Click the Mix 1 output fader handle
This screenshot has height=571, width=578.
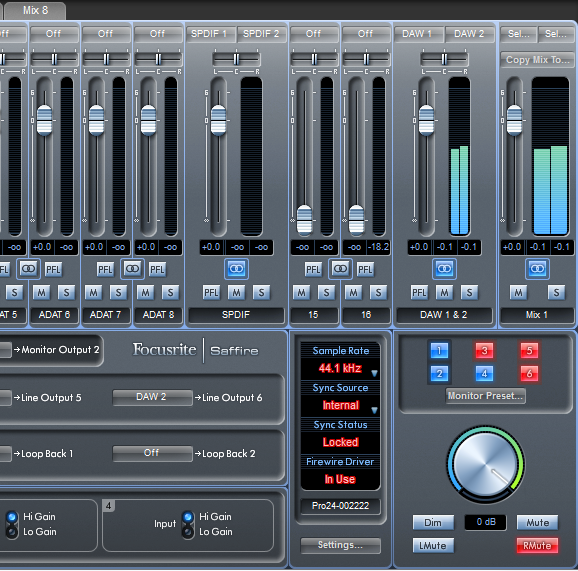[514, 120]
